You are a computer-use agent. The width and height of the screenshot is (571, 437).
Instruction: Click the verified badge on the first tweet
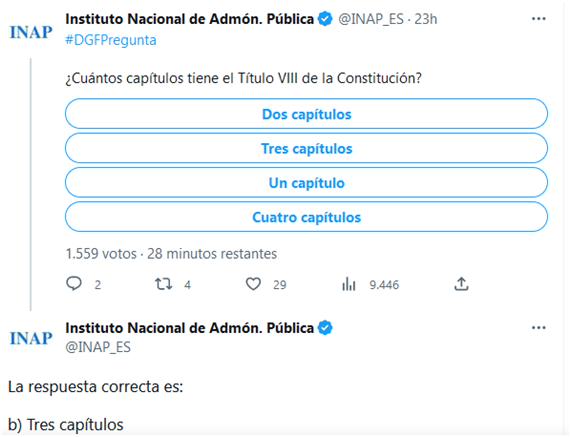325,19
